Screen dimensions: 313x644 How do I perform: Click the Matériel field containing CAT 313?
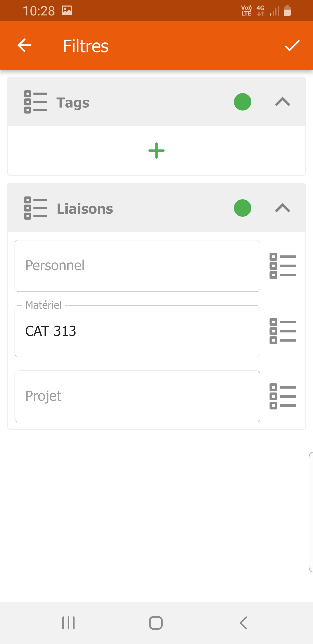pos(137,331)
